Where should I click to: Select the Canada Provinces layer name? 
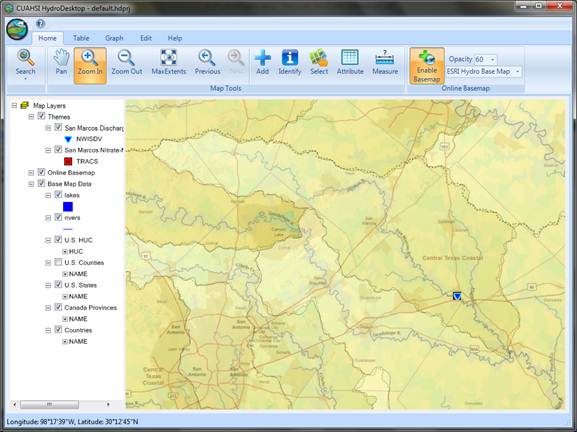tap(91, 308)
